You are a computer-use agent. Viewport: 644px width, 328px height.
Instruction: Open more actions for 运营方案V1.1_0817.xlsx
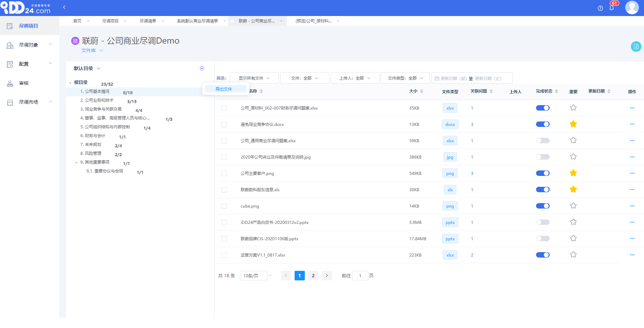click(x=632, y=255)
